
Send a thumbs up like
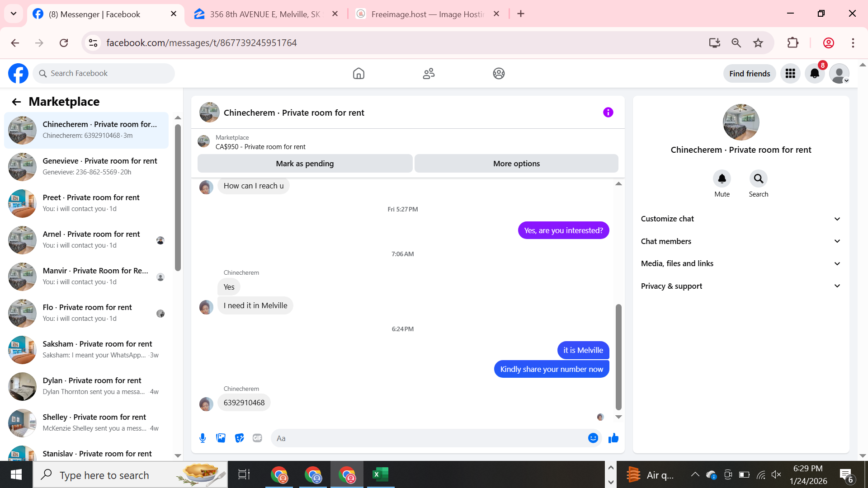pos(613,438)
